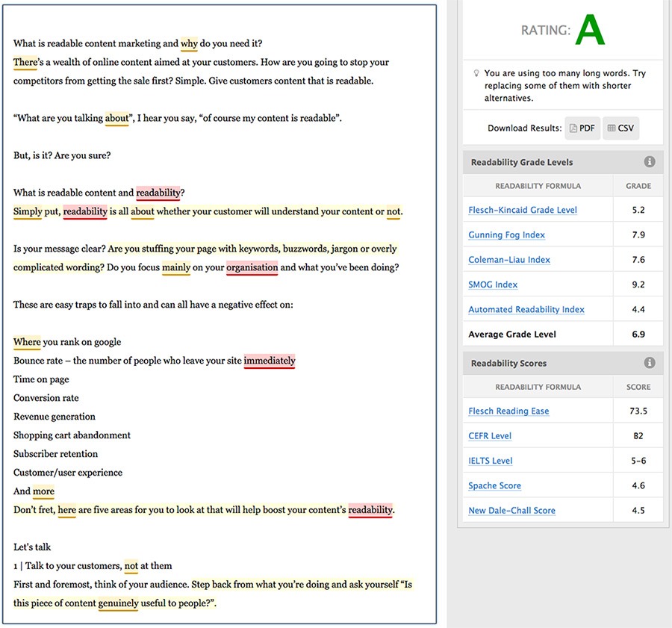Open the SMOG Index link
Image resolution: width=672 pixels, height=628 pixels.
point(492,285)
